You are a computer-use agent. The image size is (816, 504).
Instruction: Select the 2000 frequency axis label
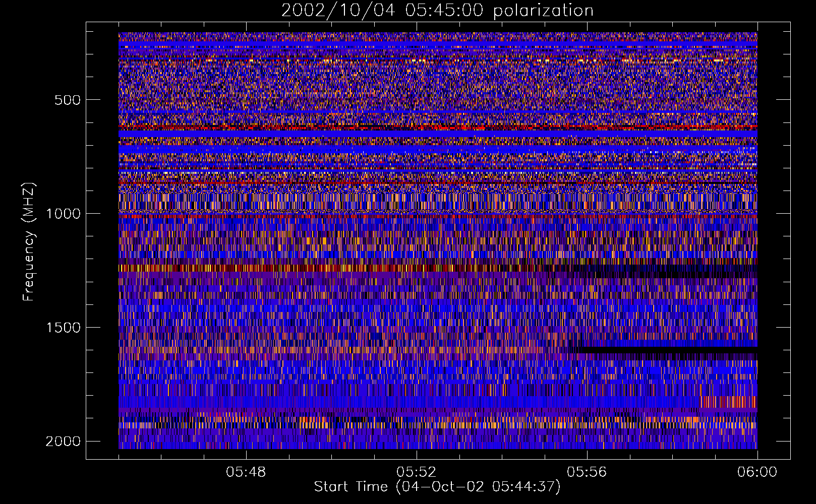pos(63,442)
